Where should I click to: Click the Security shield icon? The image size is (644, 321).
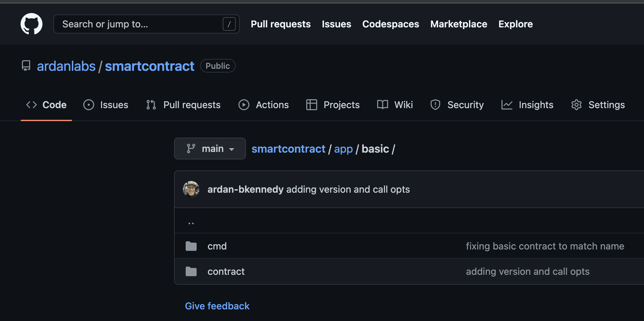tap(435, 105)
